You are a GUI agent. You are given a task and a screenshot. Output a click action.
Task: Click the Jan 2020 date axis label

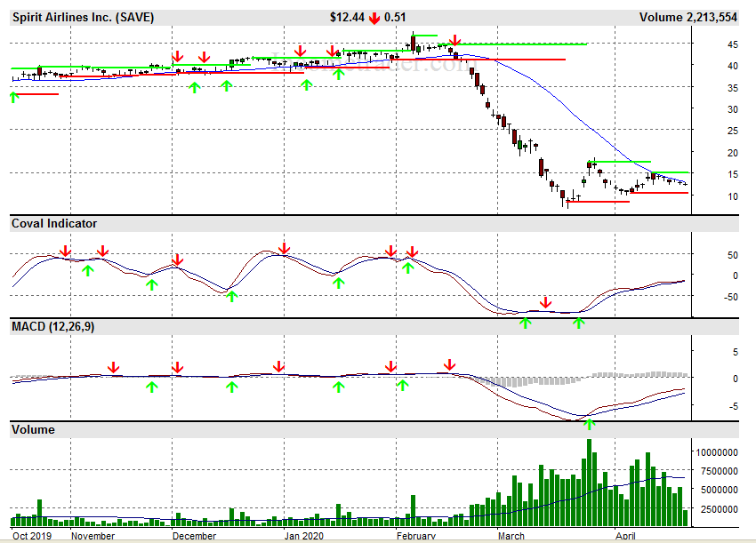pos(304,536)
